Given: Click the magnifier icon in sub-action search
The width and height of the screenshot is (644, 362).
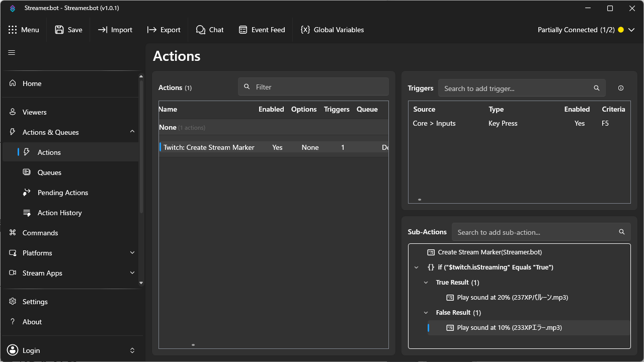Looking at the screenshot, I should (x=622, y=232).
